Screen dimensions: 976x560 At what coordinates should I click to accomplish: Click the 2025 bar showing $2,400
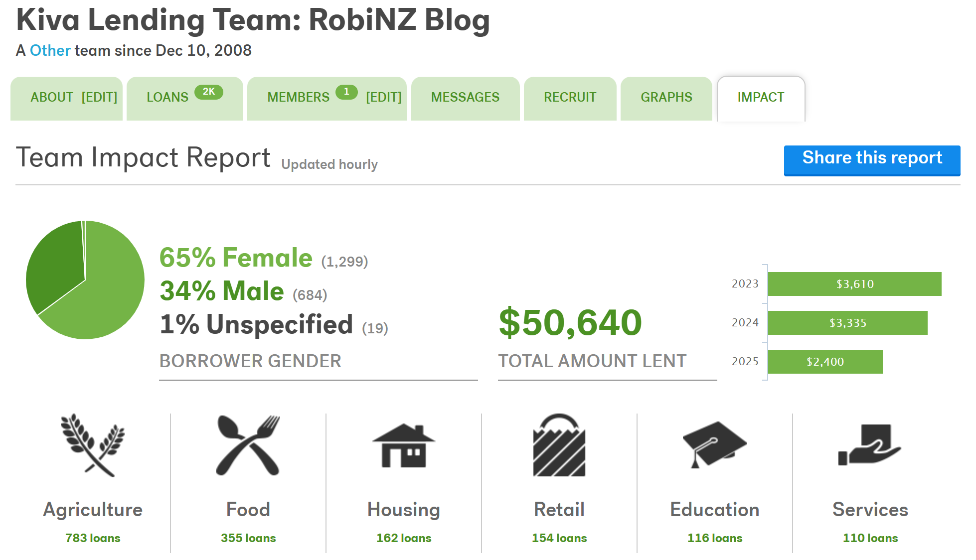tap(825, 362)
